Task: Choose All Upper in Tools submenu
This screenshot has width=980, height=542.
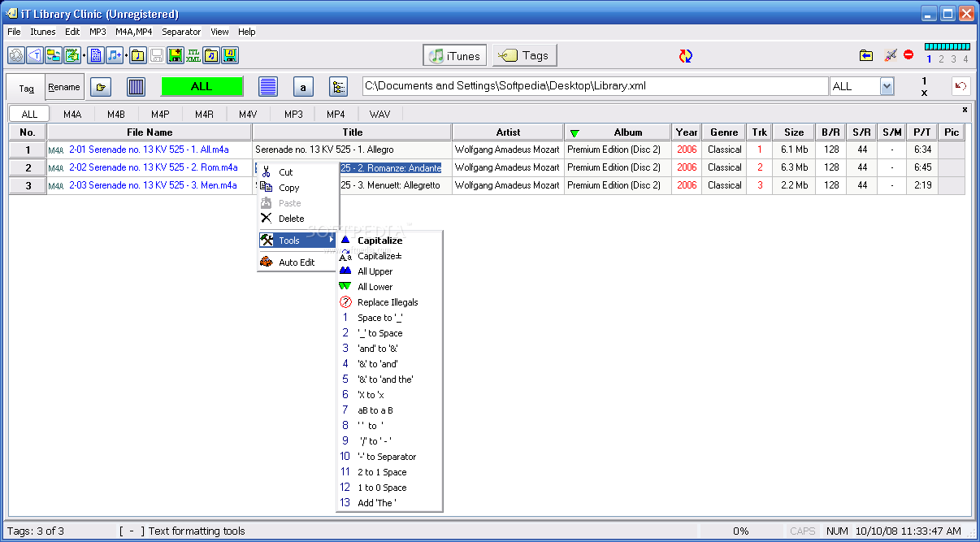Action: (x=389, y=271)
